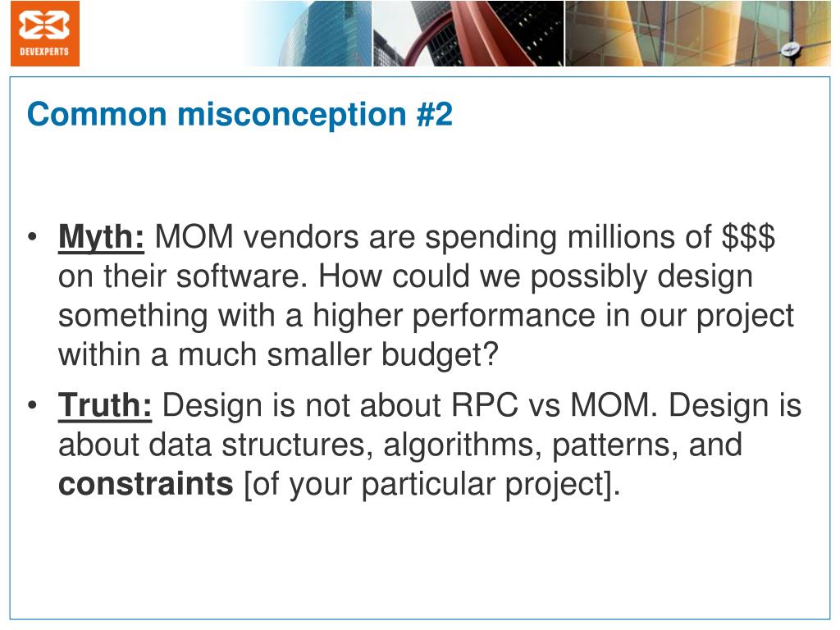Click the underlined 'Myth:' label
This screenshot has width=840, height=630.
[101, 236]
